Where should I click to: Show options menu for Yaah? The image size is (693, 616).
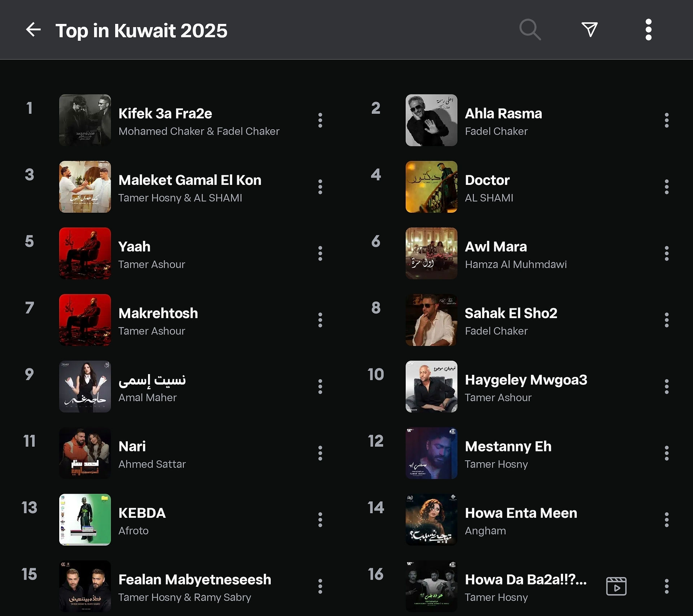[320, 253]
